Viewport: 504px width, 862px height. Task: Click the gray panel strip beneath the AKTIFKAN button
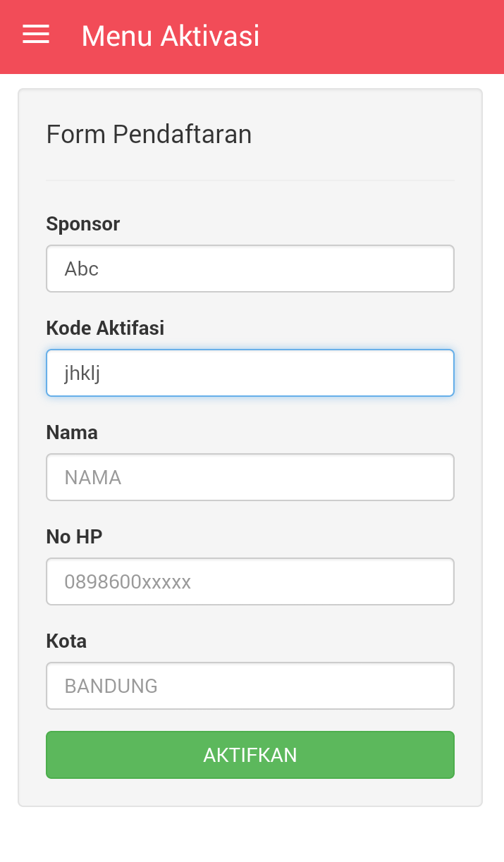pos(250,792)
